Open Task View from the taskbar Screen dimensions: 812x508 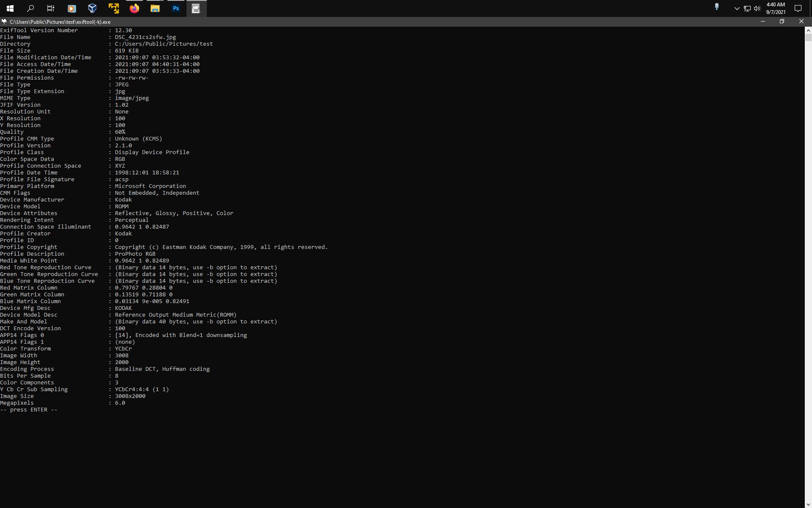tap(51, 8)
